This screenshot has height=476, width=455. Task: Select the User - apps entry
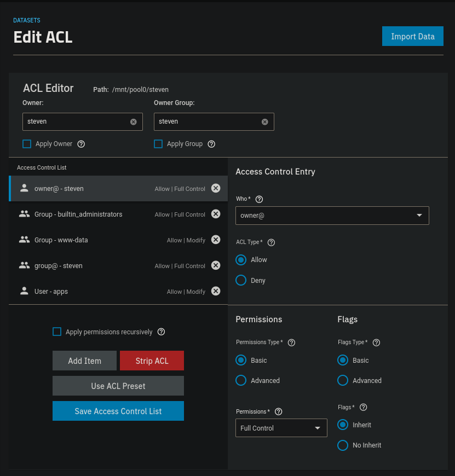click(118, 292)
